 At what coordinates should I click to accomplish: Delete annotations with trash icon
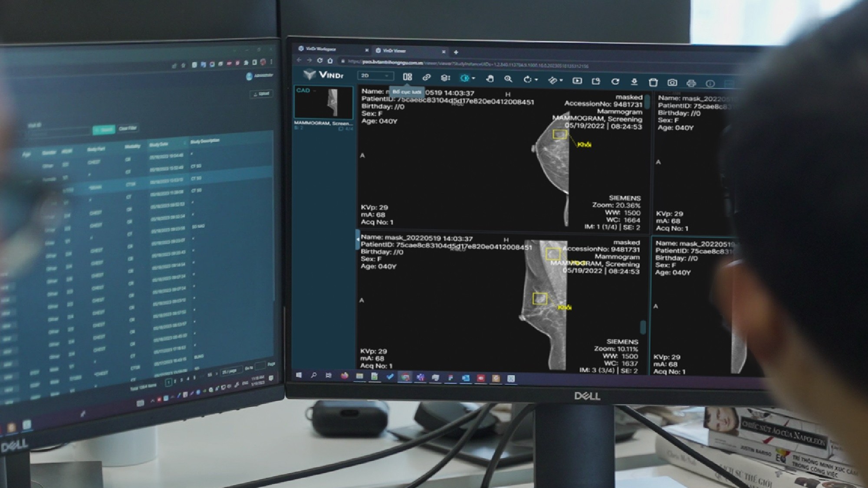[653, 82]
